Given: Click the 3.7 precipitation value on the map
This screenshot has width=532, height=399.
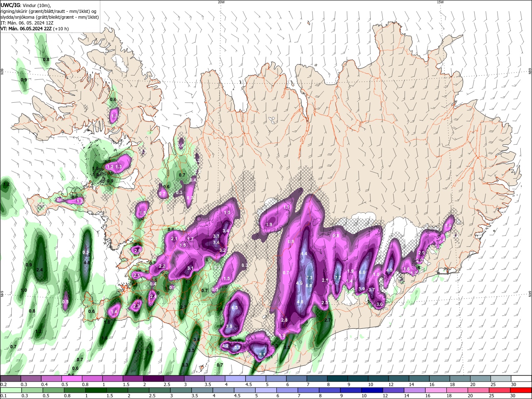Looking at the screenshot, I should [372, 290].
